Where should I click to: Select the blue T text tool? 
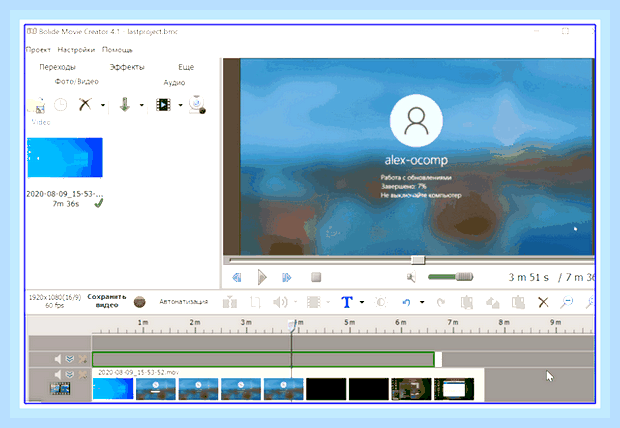(x=347, y=302)
